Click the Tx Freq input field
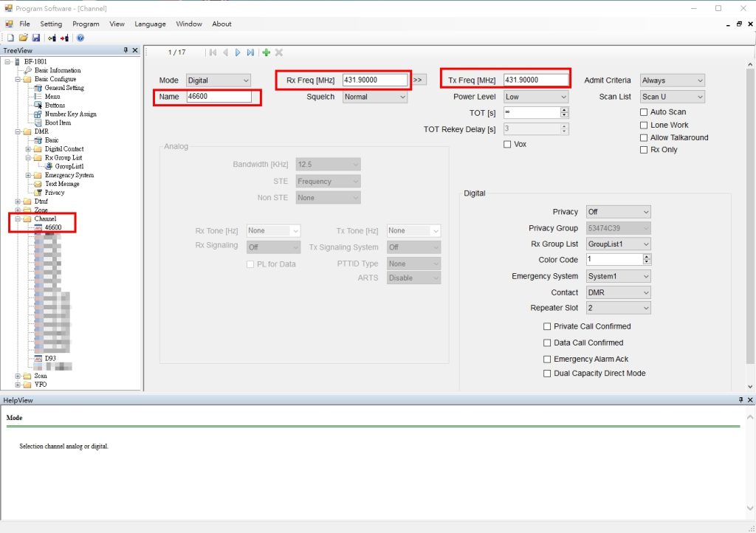Viewport: 756px width, 533px height. (536, 80)
